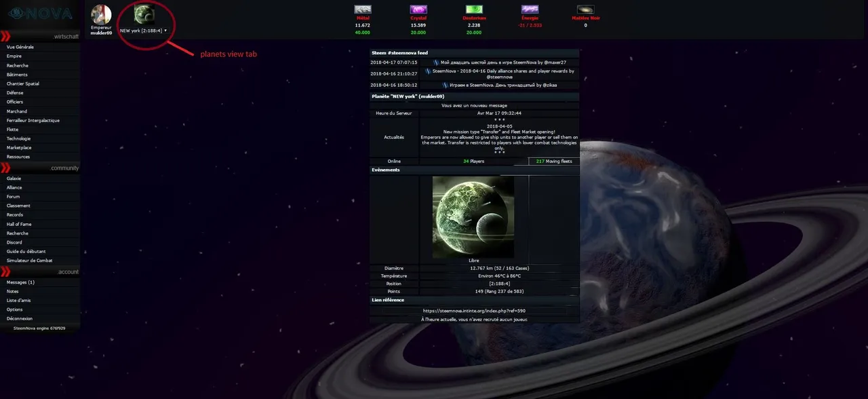The width and height of the screenshot is (868, 399).
Task: Click the Métal resource icon
Action: (x=363, y=9)
